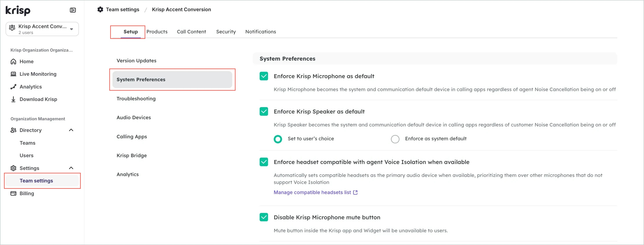Screen dimensions: 644x245
Task: Click the Krisp logo
Action: click(18, 10)
